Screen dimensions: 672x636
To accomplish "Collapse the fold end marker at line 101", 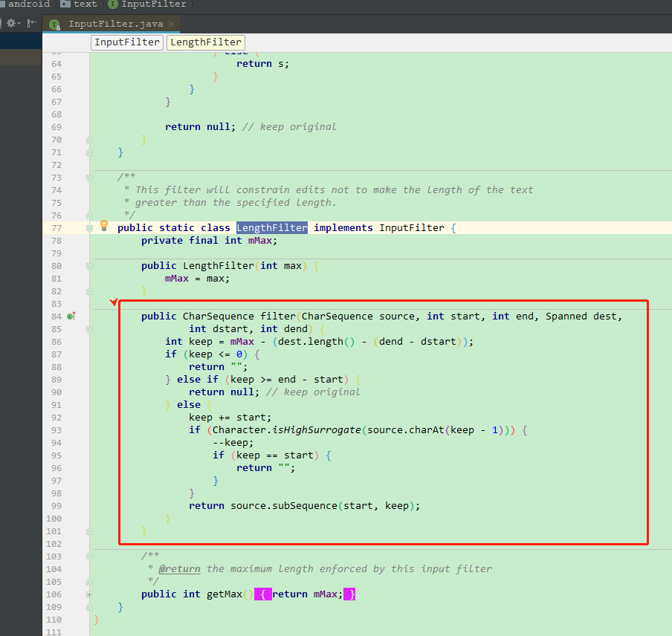I will pos(89,531).
